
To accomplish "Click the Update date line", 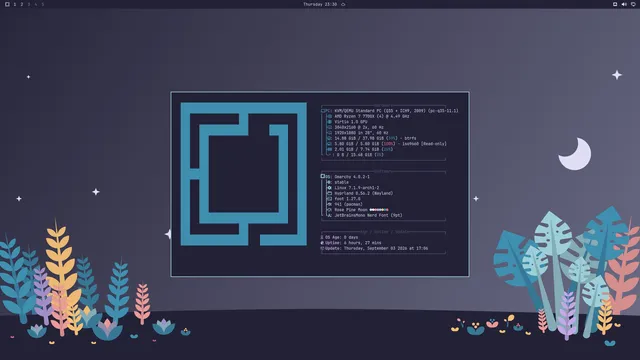I will coord(374,248).
